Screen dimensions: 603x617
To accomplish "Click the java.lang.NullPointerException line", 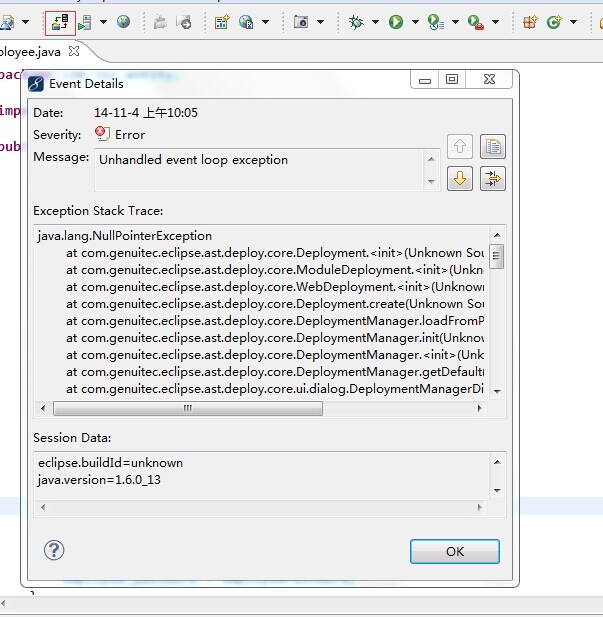I will 125,236.
